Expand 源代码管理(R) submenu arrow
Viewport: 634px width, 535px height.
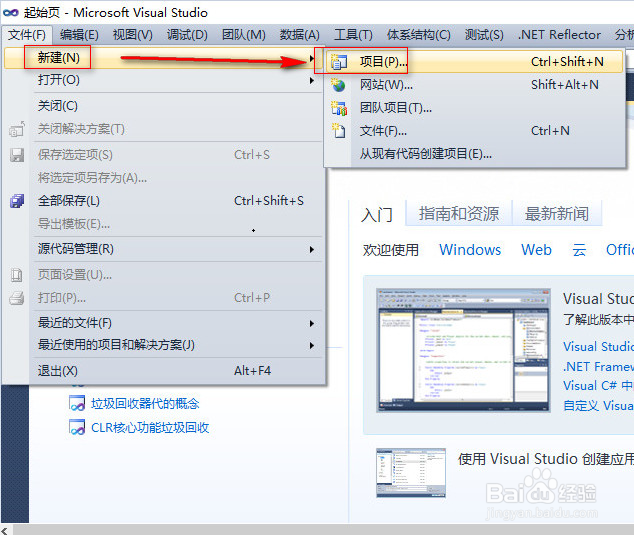click(311, 250)
